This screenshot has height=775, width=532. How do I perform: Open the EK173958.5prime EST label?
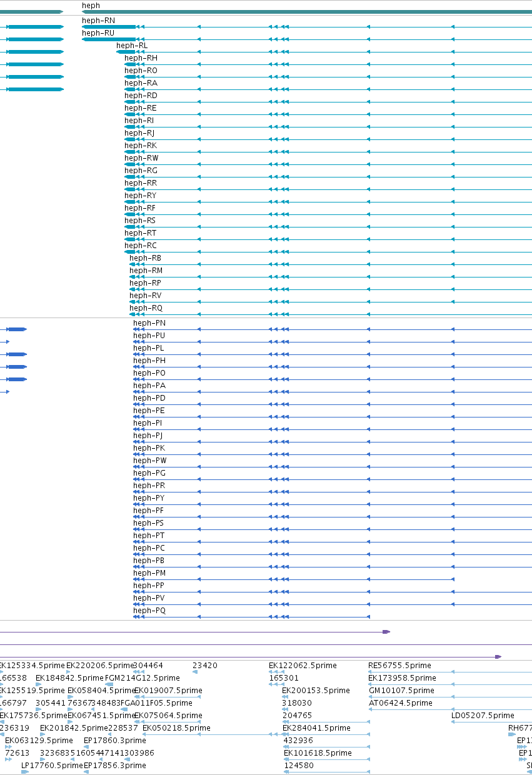[402, 678]
